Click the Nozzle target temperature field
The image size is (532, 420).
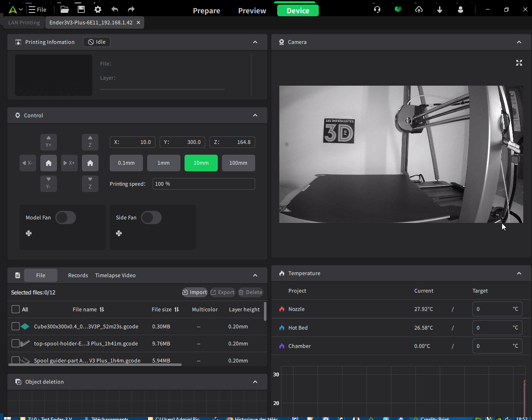(493, 309)
